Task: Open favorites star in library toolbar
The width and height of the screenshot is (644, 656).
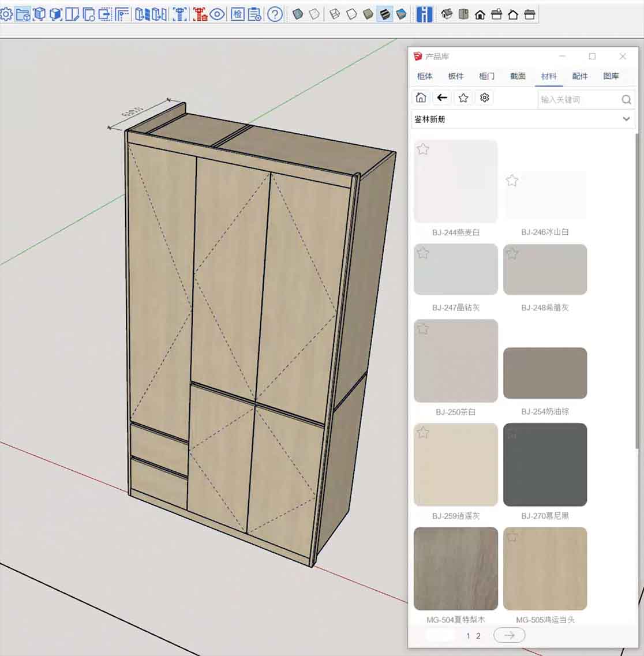Action: (463, 98)
